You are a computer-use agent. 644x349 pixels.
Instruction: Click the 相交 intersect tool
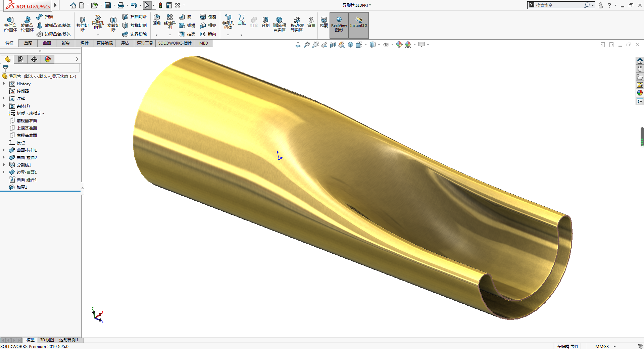[208, 26]
